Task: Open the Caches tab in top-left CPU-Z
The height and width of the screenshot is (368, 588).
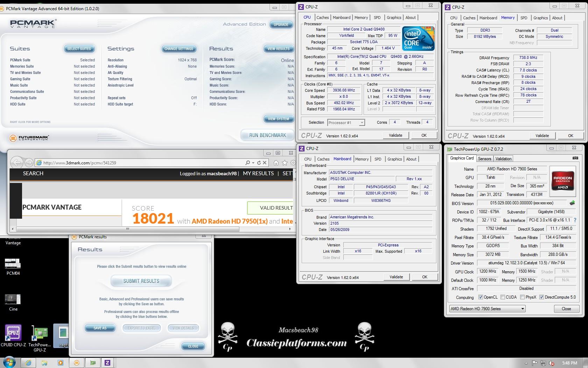Action: [x=322, y=18]
